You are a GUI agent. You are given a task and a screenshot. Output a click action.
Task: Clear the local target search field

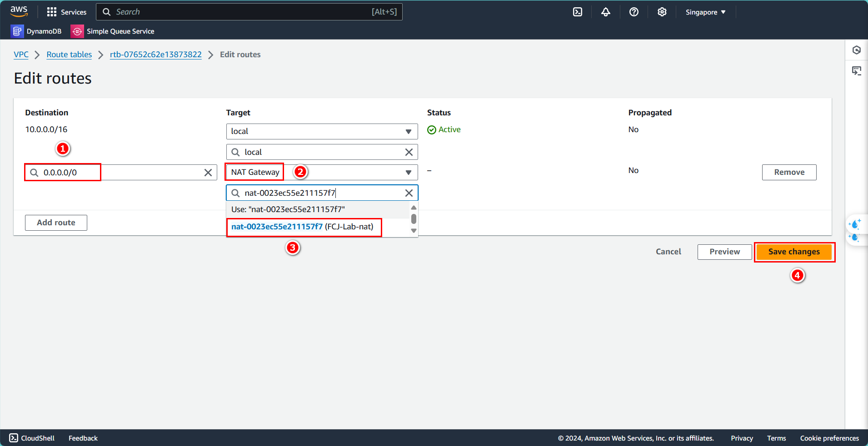click(x=409, y=152)
